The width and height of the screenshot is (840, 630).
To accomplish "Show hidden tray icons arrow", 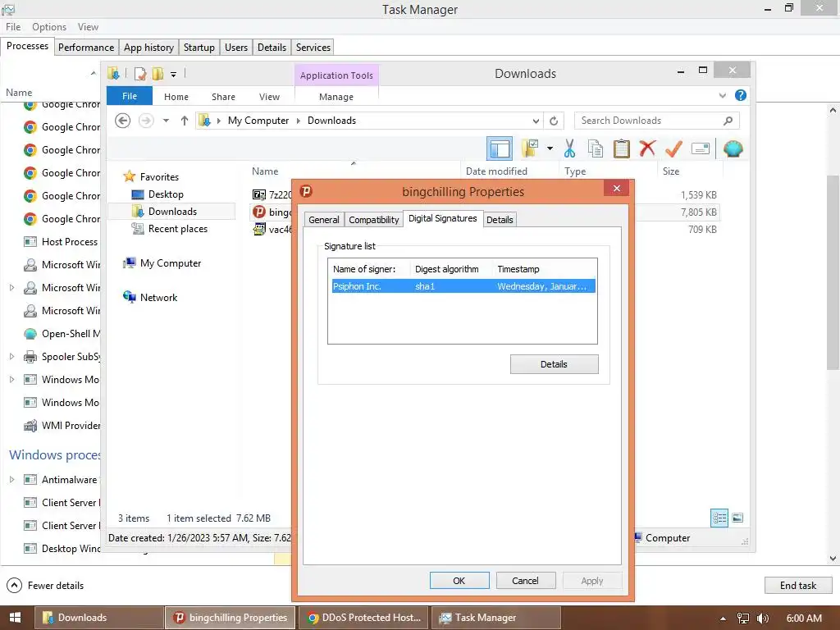I will tap(723, 619).
